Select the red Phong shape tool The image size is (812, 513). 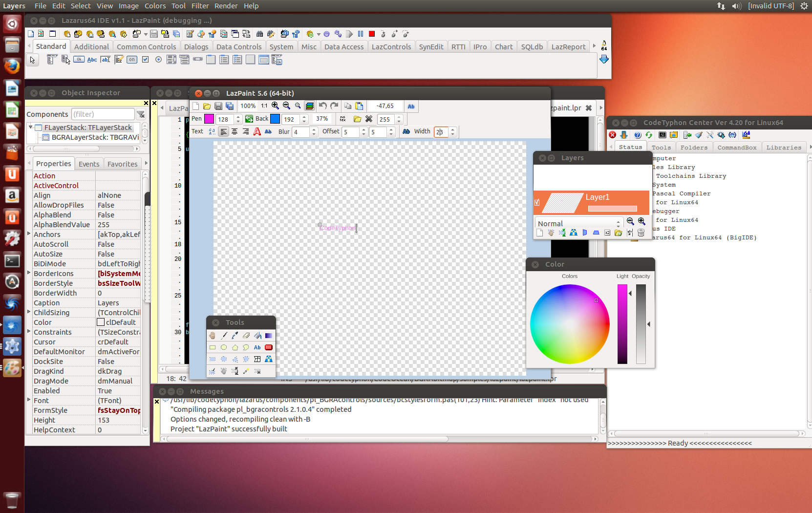(x=269, y=347)
